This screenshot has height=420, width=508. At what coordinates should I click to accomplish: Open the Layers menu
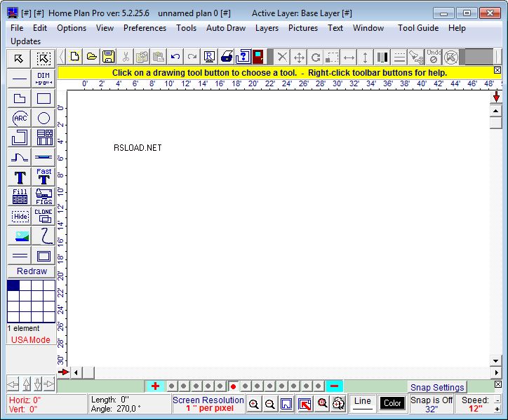[267, 28]
